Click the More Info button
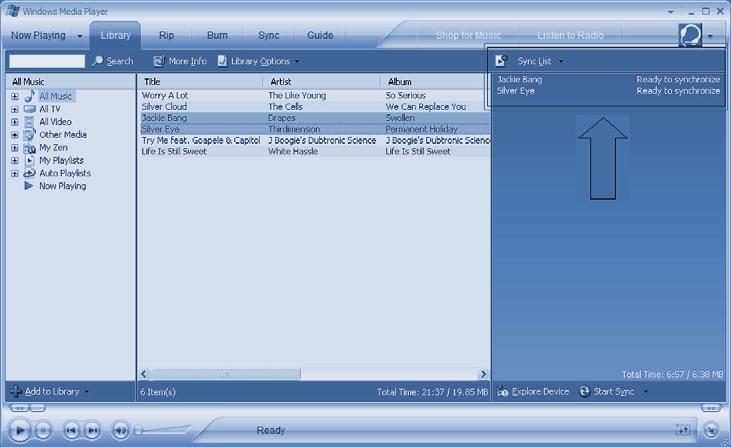Image resolution: width=731 pixels, height=447 pixels. pos(180,61)
